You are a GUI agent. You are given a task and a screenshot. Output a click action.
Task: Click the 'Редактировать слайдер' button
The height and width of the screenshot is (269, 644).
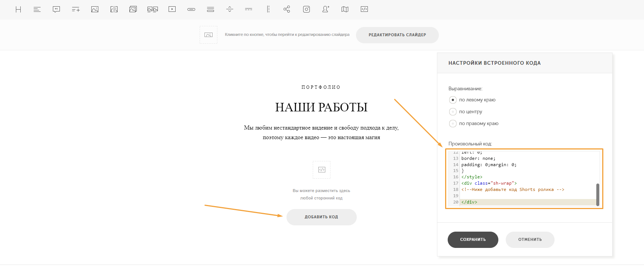coord(397,35)
